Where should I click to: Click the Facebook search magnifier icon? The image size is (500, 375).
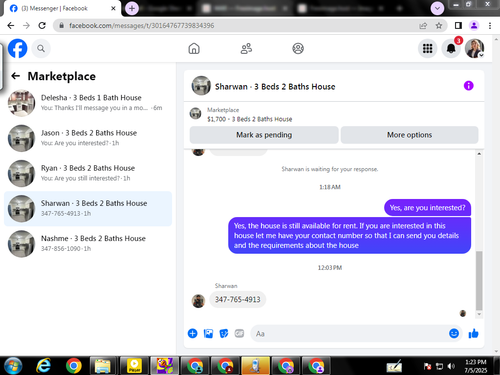point(41,49)
